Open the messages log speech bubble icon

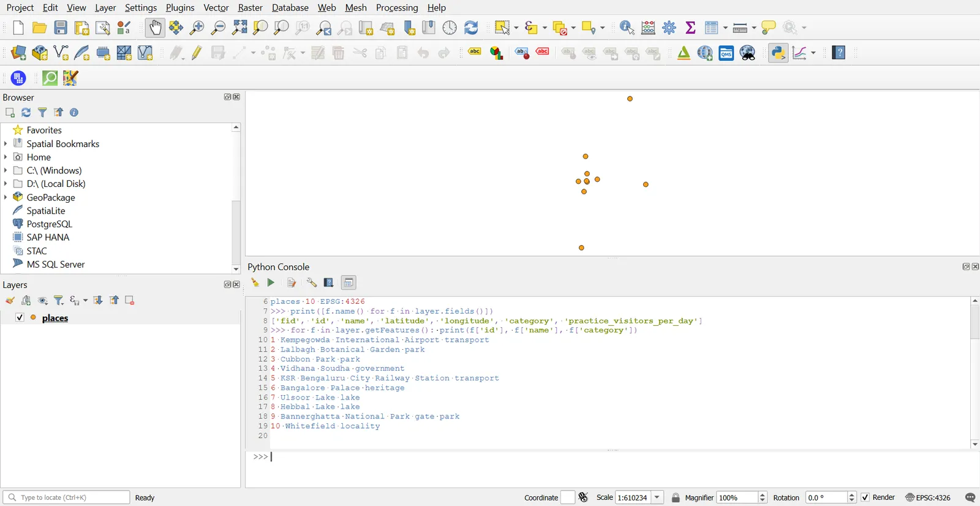(x=970, y=497)
